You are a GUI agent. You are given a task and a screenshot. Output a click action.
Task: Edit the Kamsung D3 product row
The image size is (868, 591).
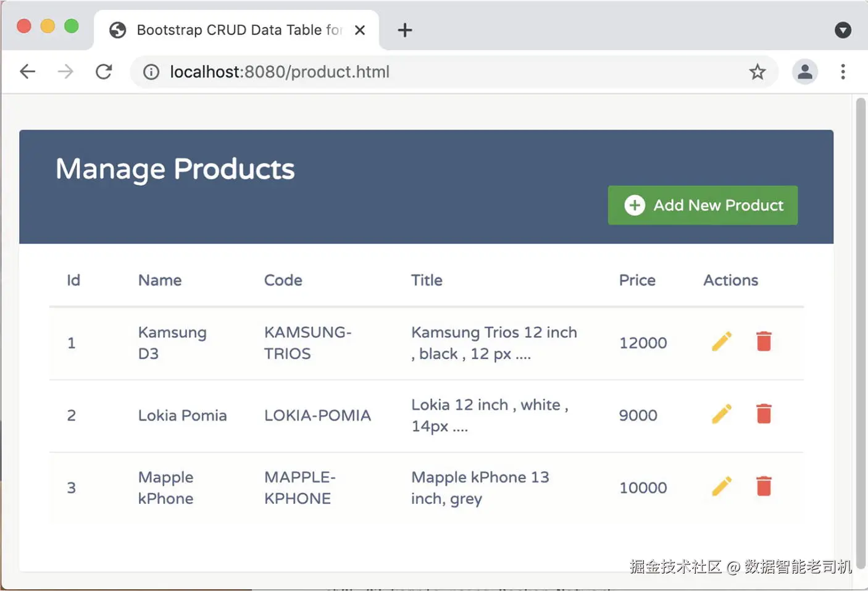(722, 342)
